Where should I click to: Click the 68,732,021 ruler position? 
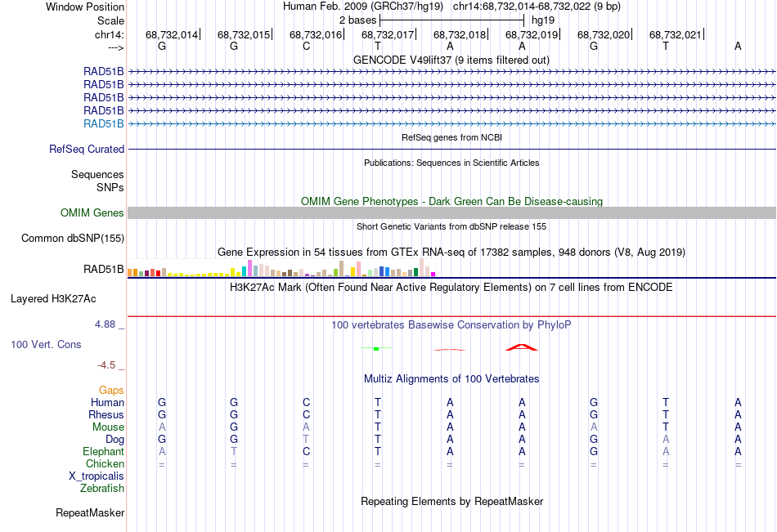[676, 34]
